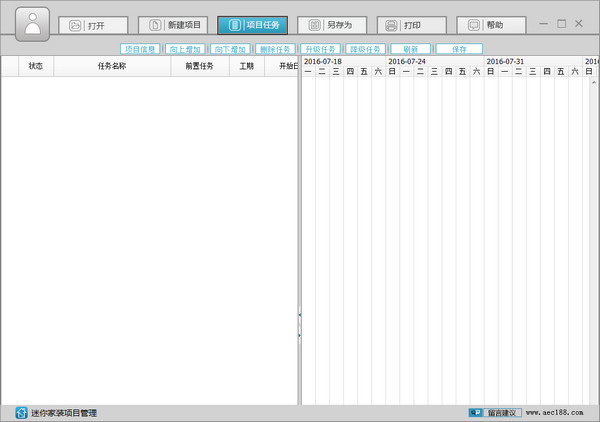Click the 状态 column header
The width and height of the screenshot is (600, 422).
pos(36,66)
